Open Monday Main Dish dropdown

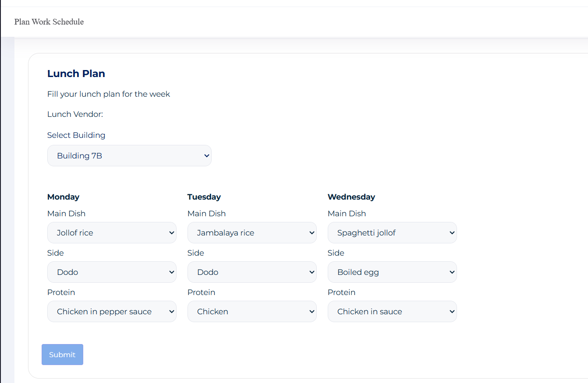pos(111,233)
